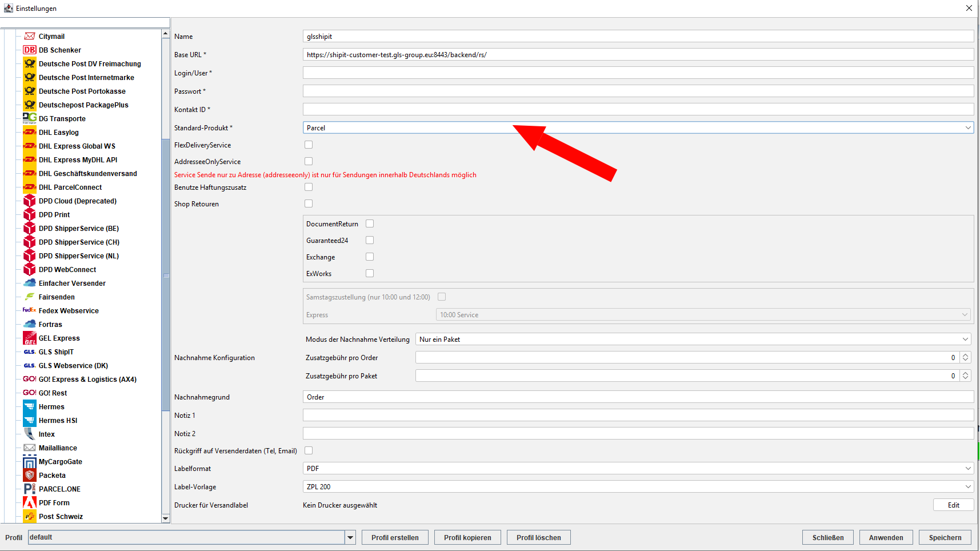
Task: Click the Passwort input field
Action: pyautogui.click(x=638, y=91)
